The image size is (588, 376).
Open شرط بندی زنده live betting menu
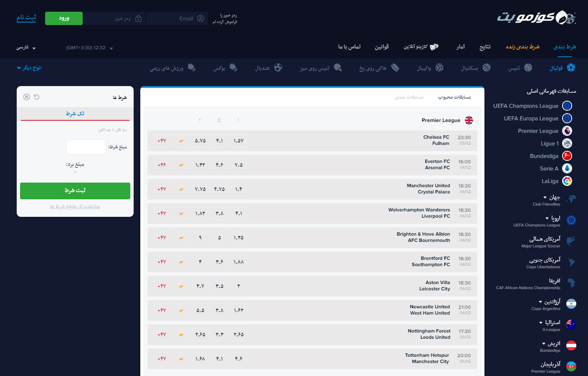click(x=522, y=47)
